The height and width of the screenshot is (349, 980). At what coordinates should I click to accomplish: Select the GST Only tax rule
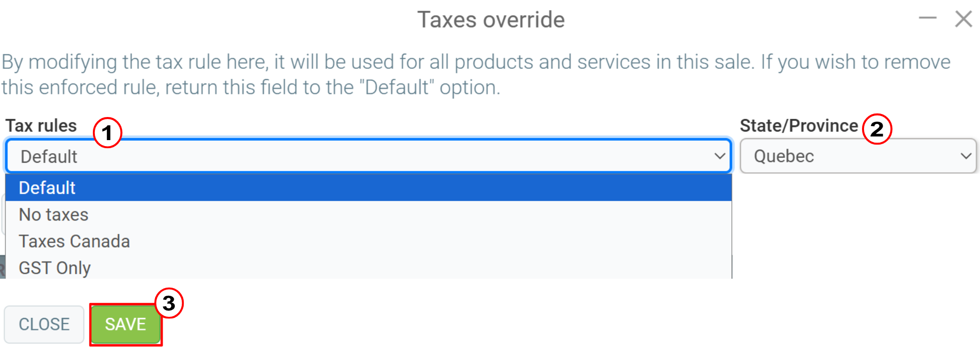pos(369,268)
